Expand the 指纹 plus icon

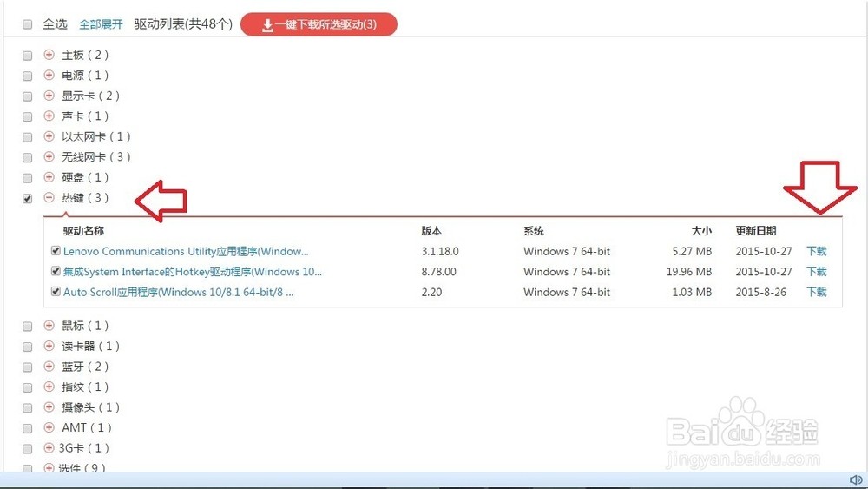pos(49,387)
